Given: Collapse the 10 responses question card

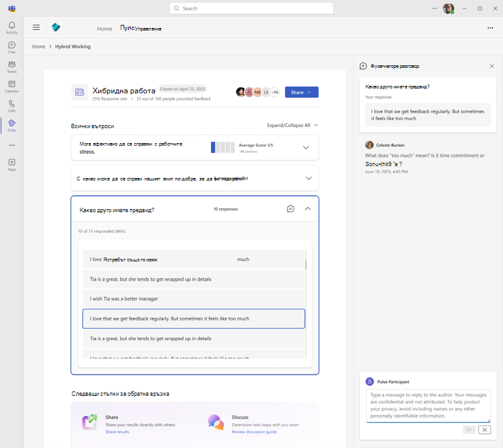Looking at the screenshot, I should 308,209.
